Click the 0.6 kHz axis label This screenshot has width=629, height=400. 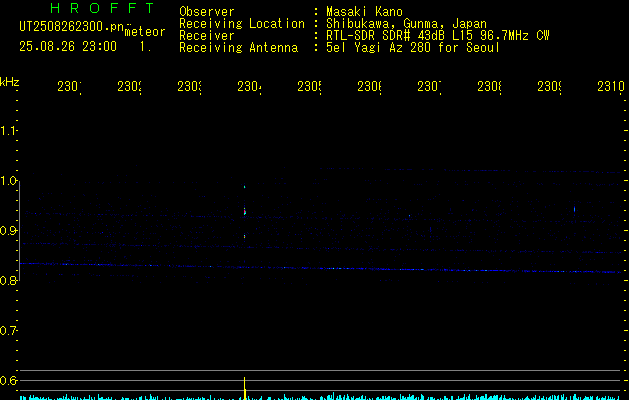pyautogui.click(x=8, y=380)
